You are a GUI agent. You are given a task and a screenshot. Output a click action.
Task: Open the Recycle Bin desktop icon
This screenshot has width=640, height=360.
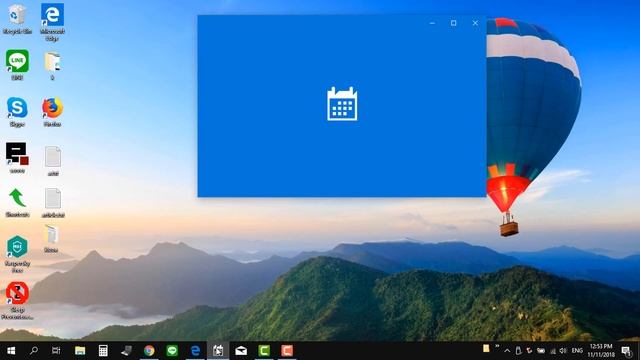[x=17, y=18]
